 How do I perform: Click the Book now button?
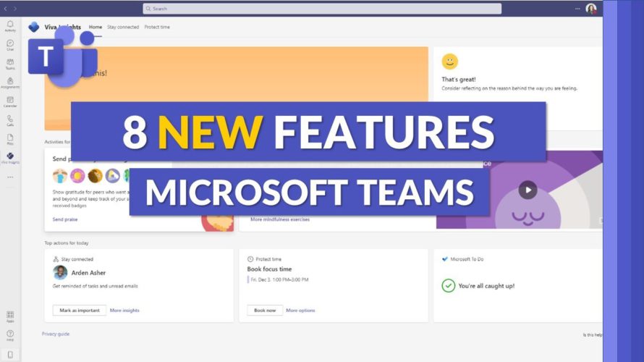[x=265, y=310]
